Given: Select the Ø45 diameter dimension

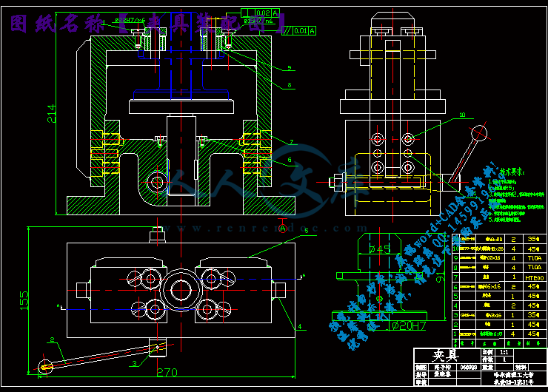Looking at the screenshot, I should [380, 249].
